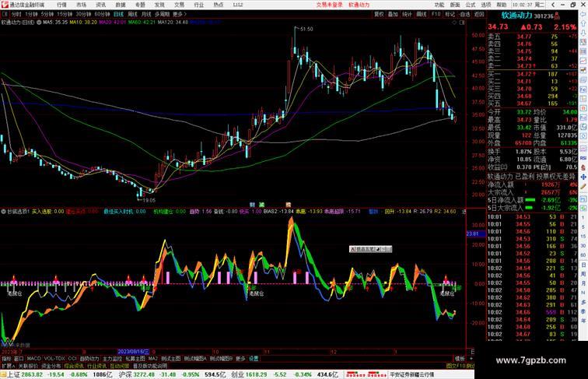Select the VOL-TDX indicator tab
588x379 pixels.
54,359
